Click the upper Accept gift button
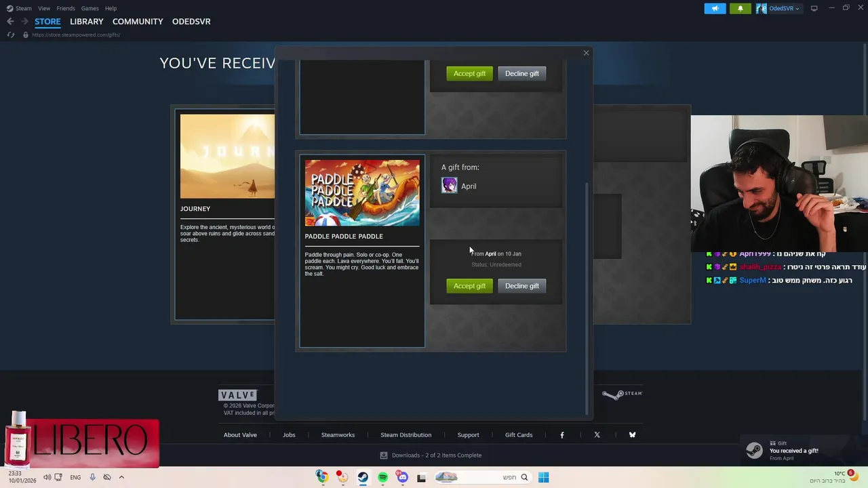The height and width of the screenshot is (488, 868). (469, 73)
